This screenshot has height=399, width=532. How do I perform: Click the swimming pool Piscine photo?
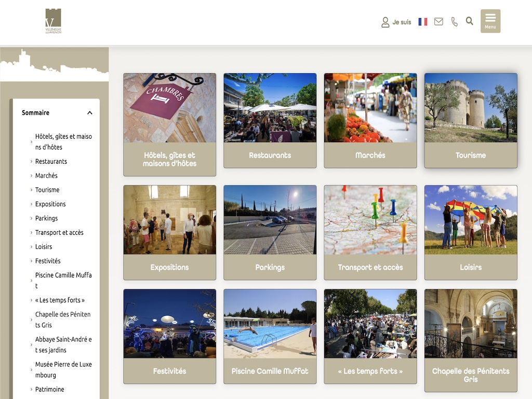click(x=270, y=323)
